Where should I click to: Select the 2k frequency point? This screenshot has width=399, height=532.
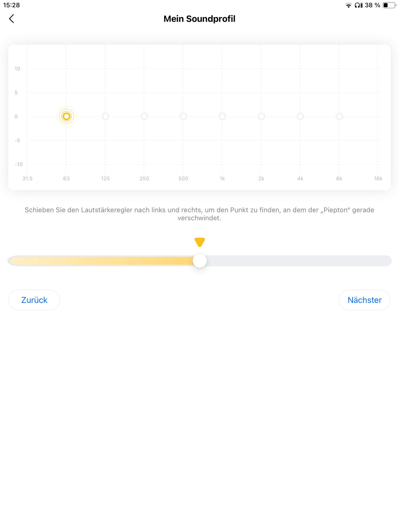click(x=261, y=116)
